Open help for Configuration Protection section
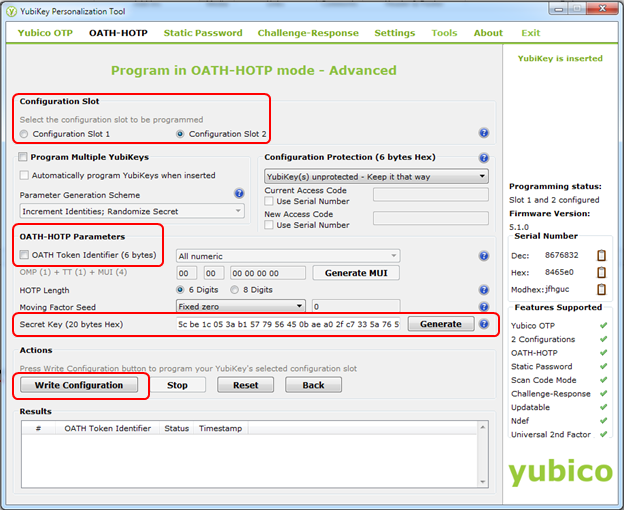This screenshot has height=510, width=624. [x=484, y=158]
